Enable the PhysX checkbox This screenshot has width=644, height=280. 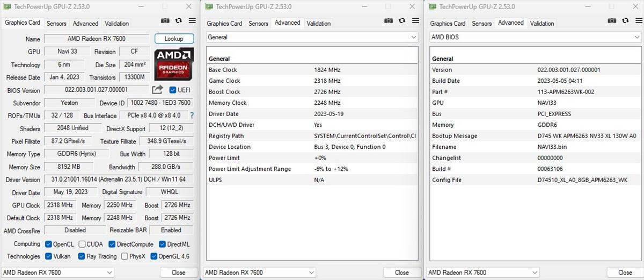point(125,256)
